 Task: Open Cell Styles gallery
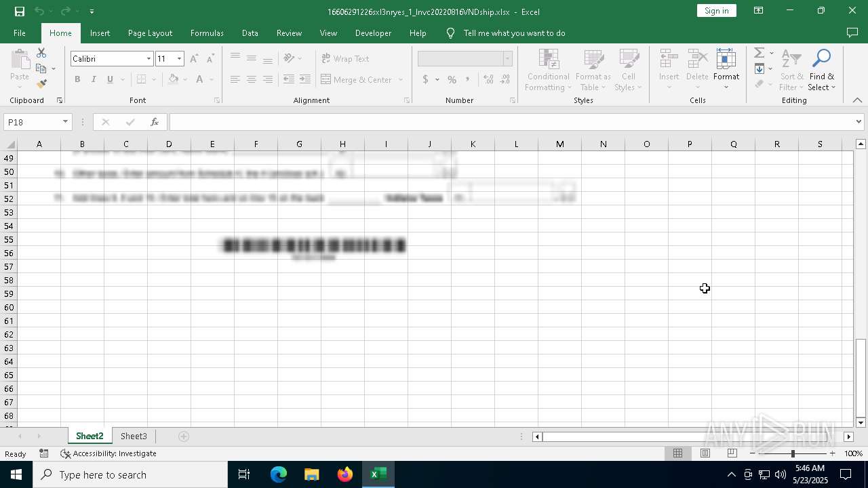[629, 70]
